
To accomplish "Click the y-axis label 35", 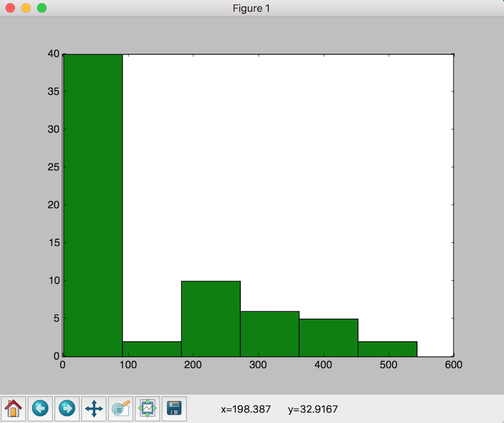I will pos(54,92).
